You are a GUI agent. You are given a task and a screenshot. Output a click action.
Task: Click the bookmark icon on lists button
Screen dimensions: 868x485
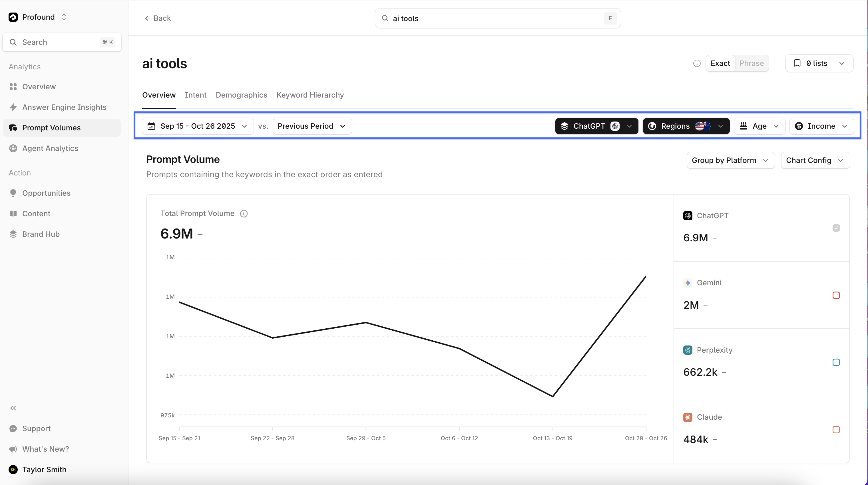[x=797, y=63]
